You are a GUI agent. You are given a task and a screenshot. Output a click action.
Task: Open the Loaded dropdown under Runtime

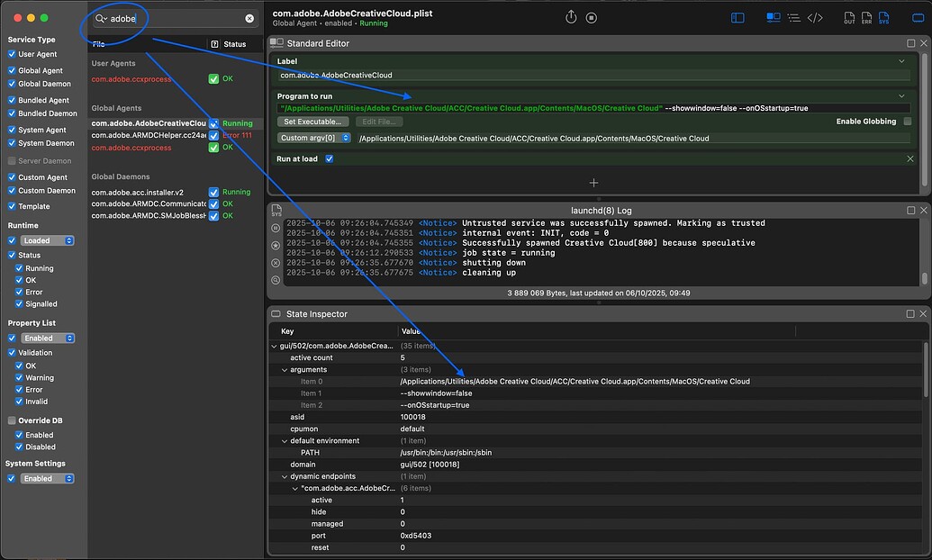pyautogui.click(x=47, y=240)
